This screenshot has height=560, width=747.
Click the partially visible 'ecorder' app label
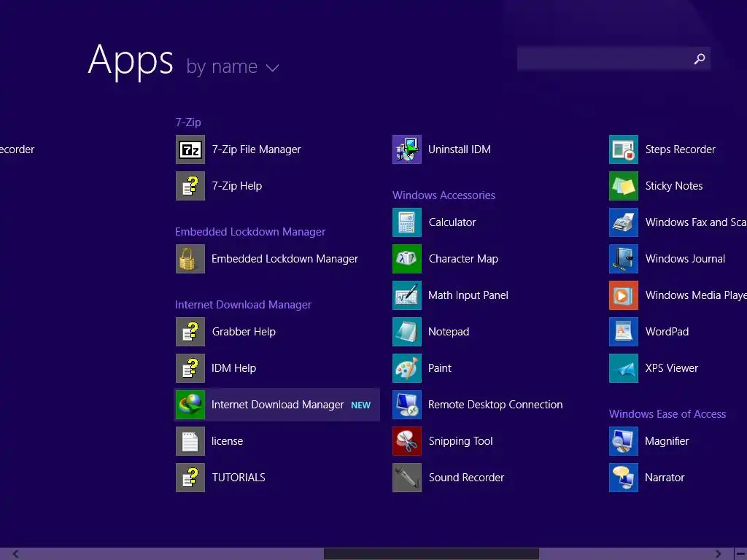[x=18, y=149]
